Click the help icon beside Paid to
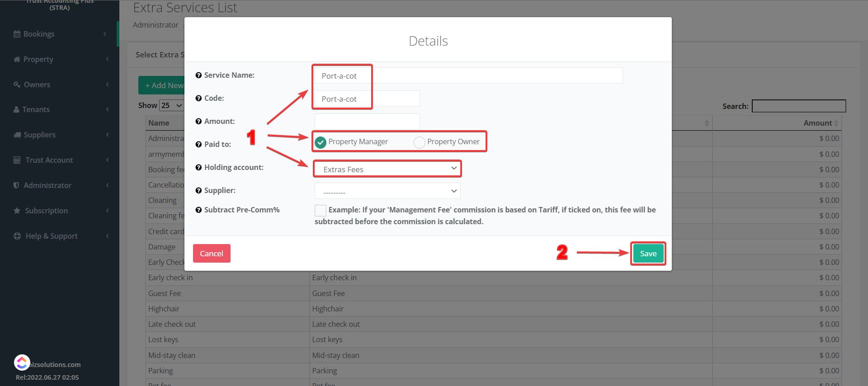 [198, 145]
